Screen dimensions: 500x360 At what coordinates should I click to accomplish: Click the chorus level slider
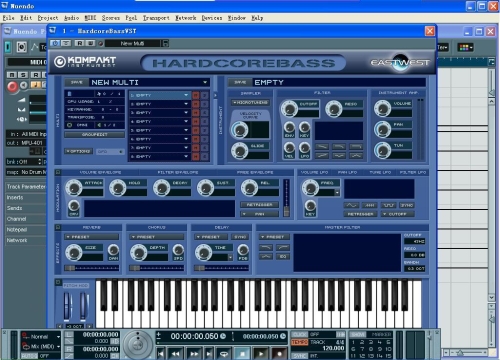click(x=157, y=268)
